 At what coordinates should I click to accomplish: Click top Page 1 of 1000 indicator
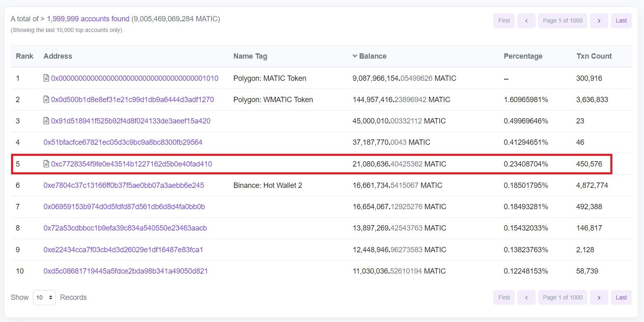562,21
